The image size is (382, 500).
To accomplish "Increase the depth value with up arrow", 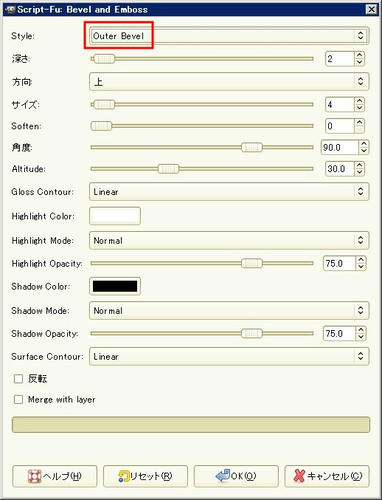I will pos(359,56).
